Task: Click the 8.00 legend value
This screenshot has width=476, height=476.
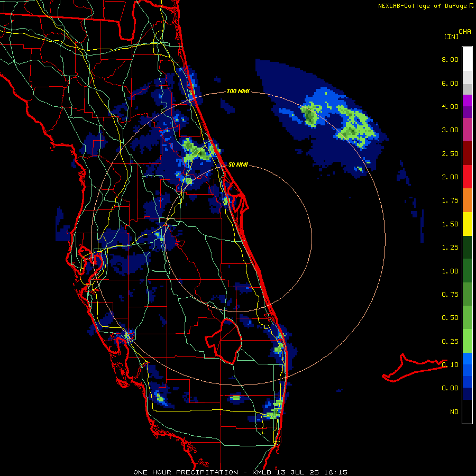Action: (450, 59)
